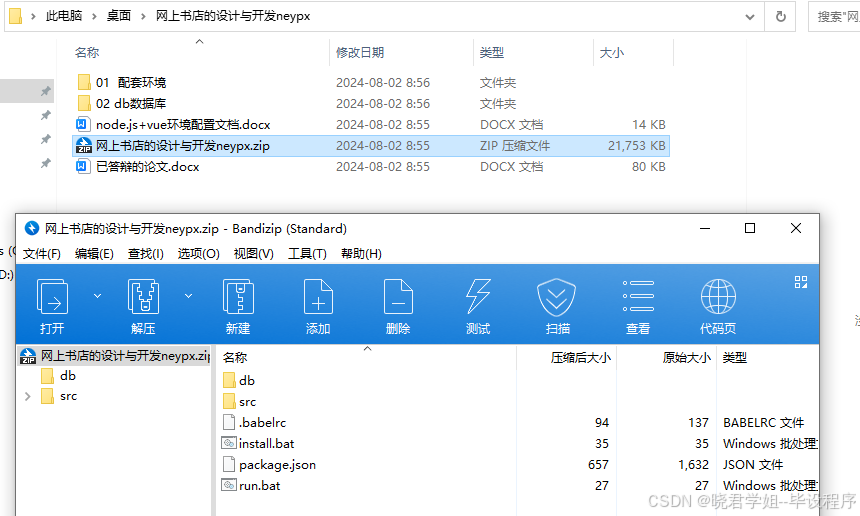The width and height of the screenshot is (860, 516).
Task: Click the 桌面 breadcrumb in address bar
Action: [x=119, y=16]
